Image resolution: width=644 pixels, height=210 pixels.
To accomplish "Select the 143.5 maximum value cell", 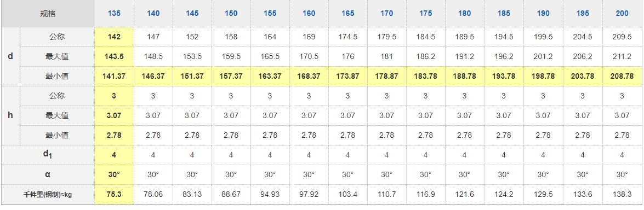I will (x=114, y=57).
